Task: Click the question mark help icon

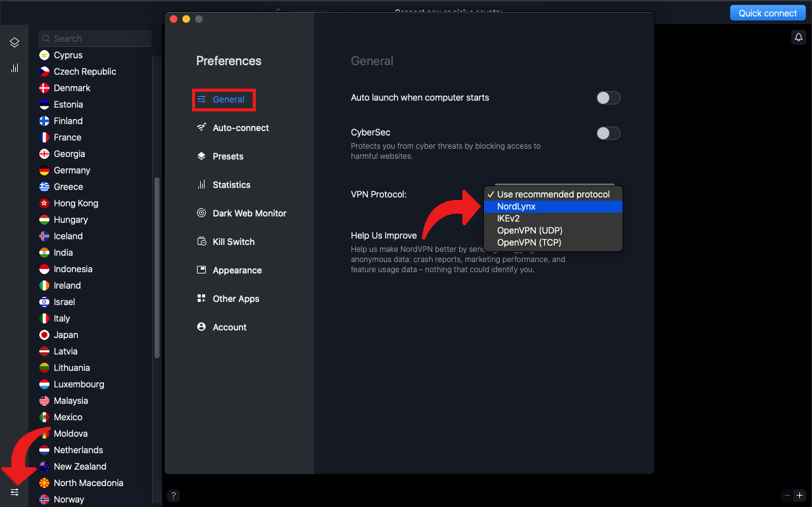Action: [174, 496]
